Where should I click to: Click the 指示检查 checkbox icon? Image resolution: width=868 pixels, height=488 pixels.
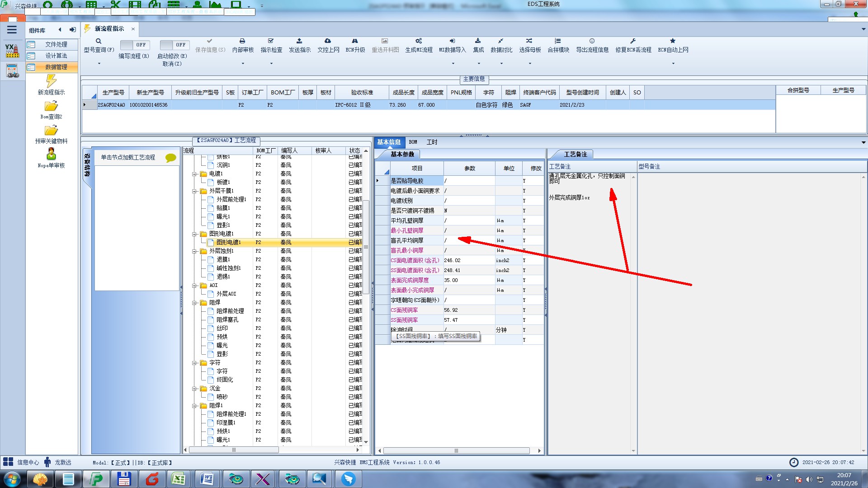pos(271,41)
